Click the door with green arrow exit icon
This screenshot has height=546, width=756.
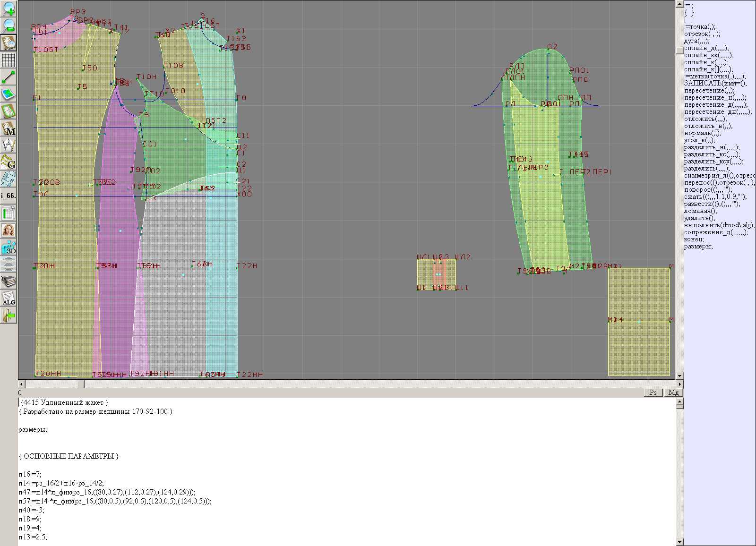tap(9, 315)
